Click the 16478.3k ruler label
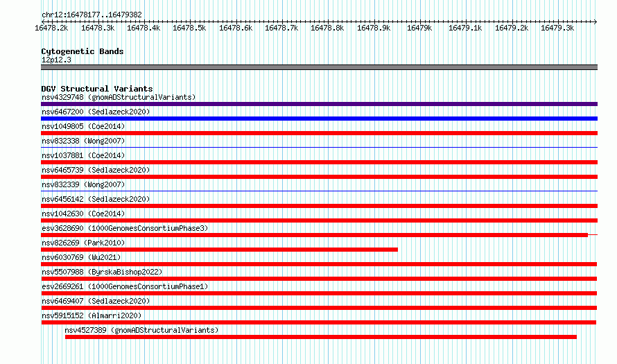Image resolution: width=617 pixels, height=364 pixels. (x=98, y=28)
